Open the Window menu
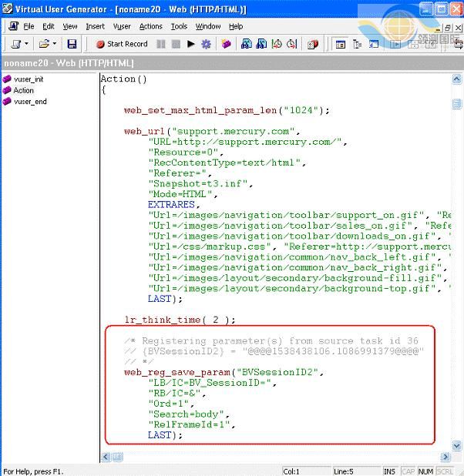Screen dimensions: 464x476 click(208, 26)
